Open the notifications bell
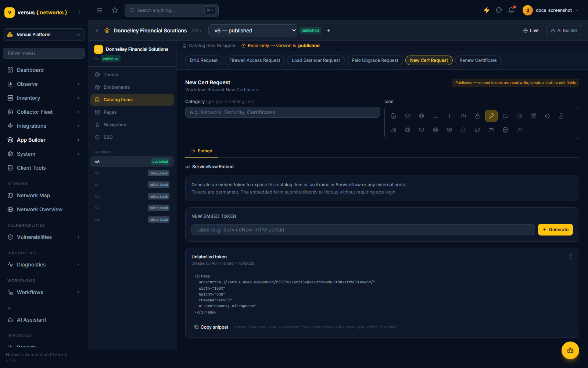Image resolution: width=588 pixels, height=368 pixels. (x=511, y=10)
